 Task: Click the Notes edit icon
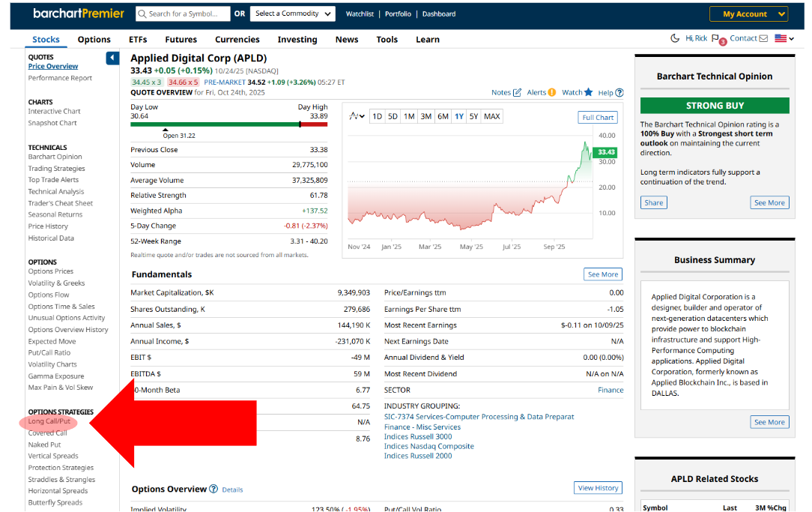(517, 93)
